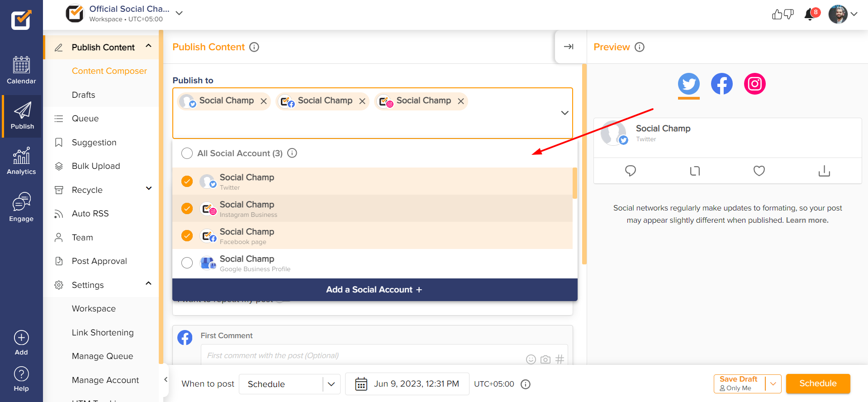The image size is (868, 402).
Task: Remove the Instagram Social Champ chip
Action: tap(461, 101)
